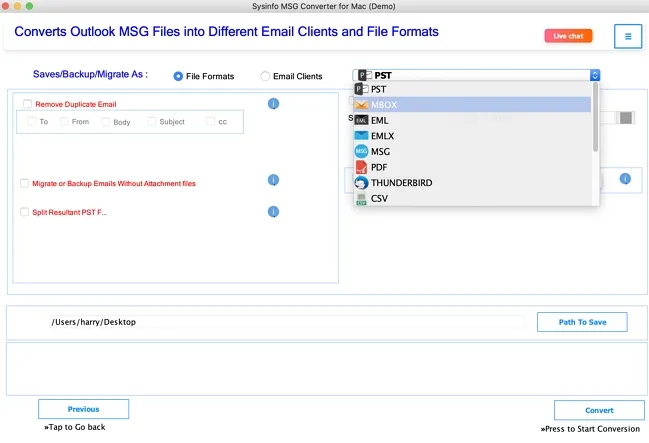Screen dimensions: 649x443
Task: Enable Migrate Emails Without Attachment checkbox
Action: tap(24, 183)
